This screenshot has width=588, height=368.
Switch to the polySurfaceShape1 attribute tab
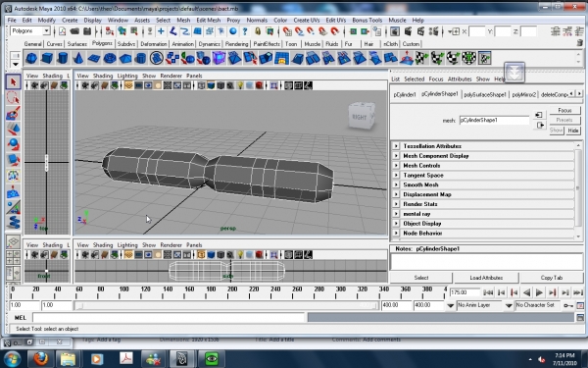(x=485, y=94)
